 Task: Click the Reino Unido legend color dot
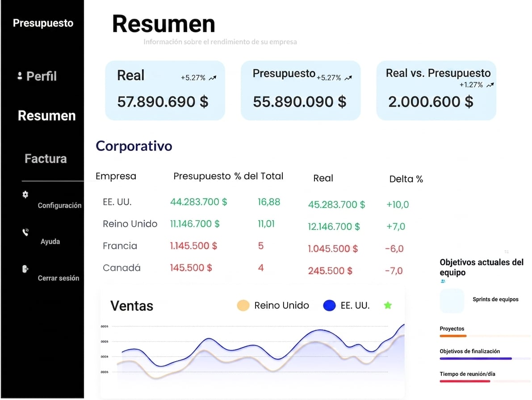243,305
